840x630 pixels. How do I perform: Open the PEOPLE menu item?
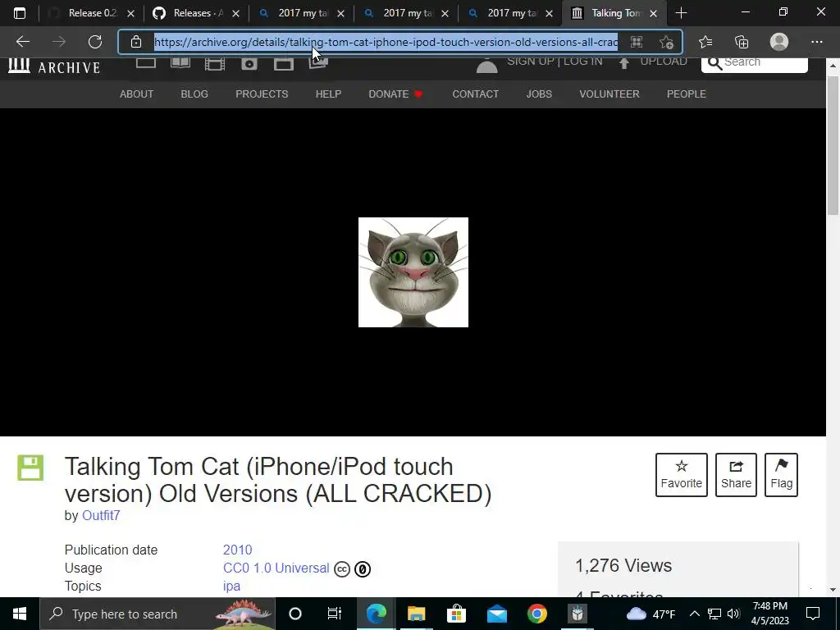[687, 94]
